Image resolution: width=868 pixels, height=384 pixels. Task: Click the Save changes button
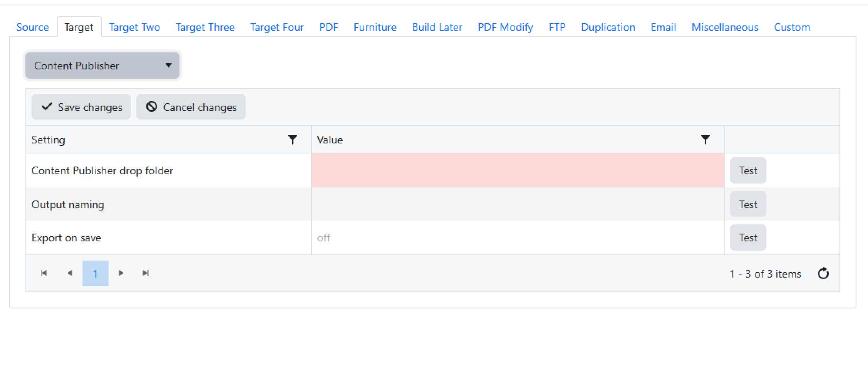[x=81, y=107]
